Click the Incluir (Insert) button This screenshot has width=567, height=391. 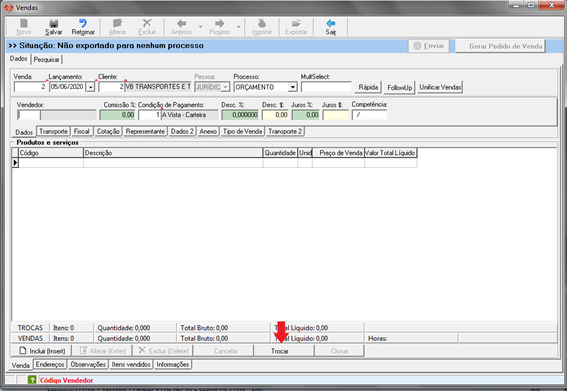click(42, 351)
